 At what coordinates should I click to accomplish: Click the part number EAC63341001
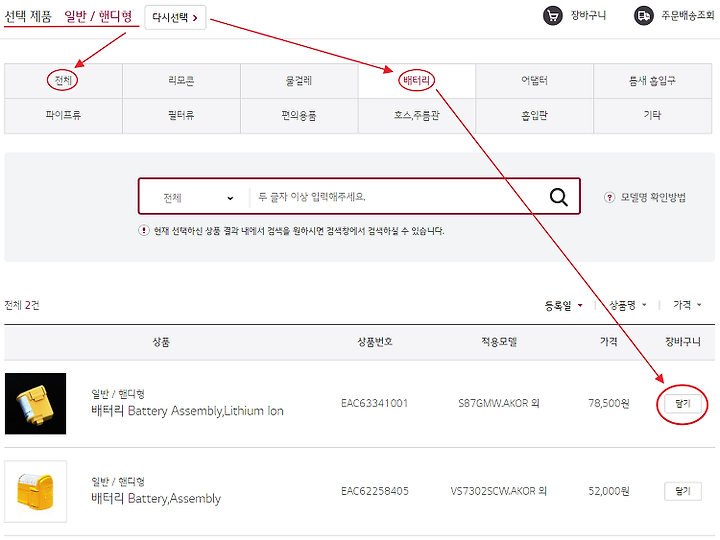[x=374, y=403]
